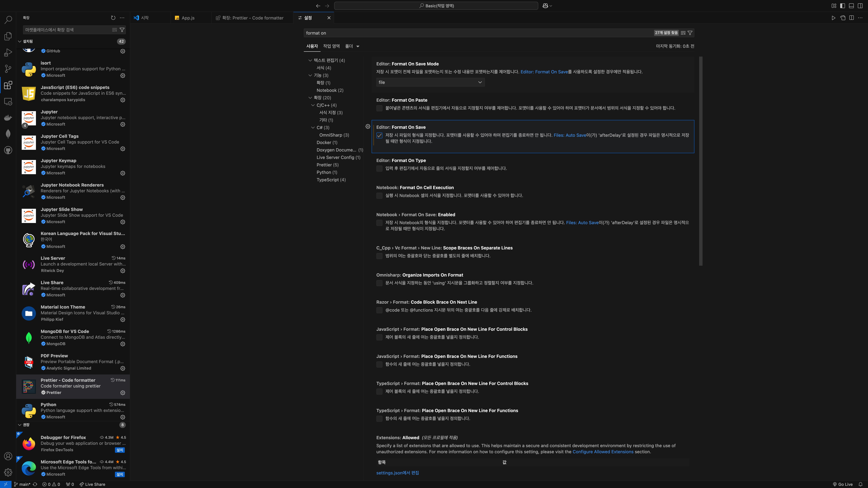
Task: Click the settings.json에서 편집 link
Action: (x=397, y=473)
